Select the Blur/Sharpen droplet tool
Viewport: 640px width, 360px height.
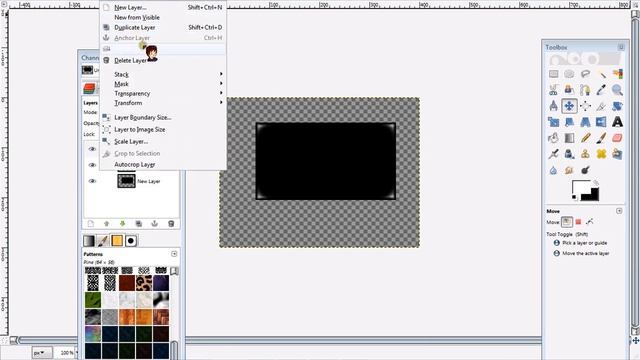tap(553, 170)
